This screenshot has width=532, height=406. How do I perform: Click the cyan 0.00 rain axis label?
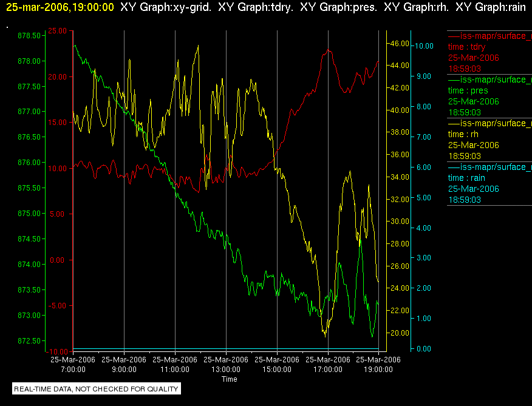(x=424, y=349)
